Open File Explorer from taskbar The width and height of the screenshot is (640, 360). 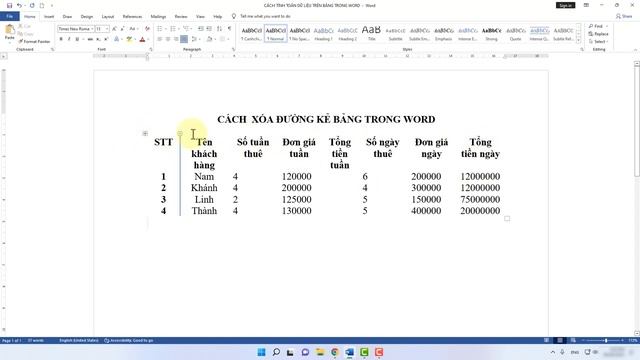320,352
